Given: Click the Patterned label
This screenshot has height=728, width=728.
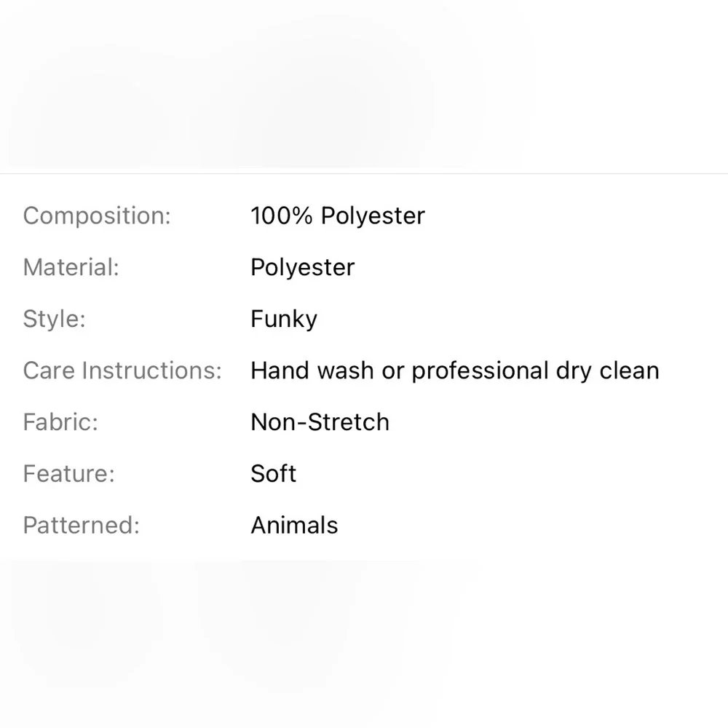Looking at the screenshot, I should [81, 526].
